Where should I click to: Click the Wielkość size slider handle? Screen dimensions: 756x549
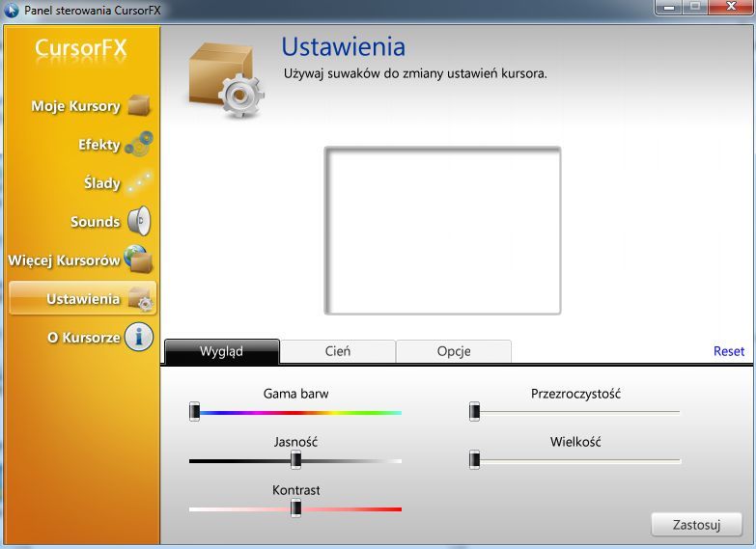tap(474, 460)
